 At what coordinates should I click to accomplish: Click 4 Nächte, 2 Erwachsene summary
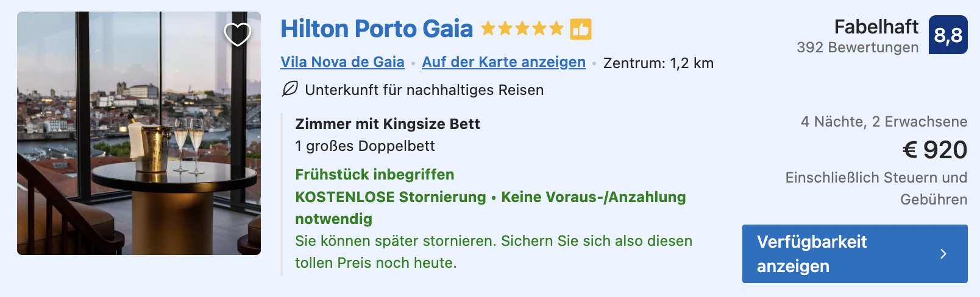point(884,122)
